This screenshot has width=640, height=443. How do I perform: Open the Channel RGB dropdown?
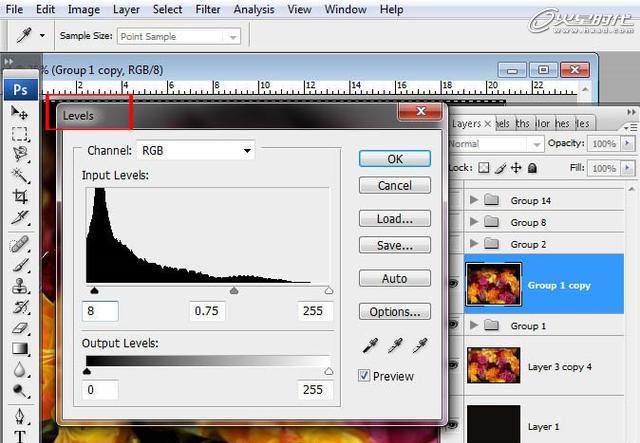click(x=195, y=150)
